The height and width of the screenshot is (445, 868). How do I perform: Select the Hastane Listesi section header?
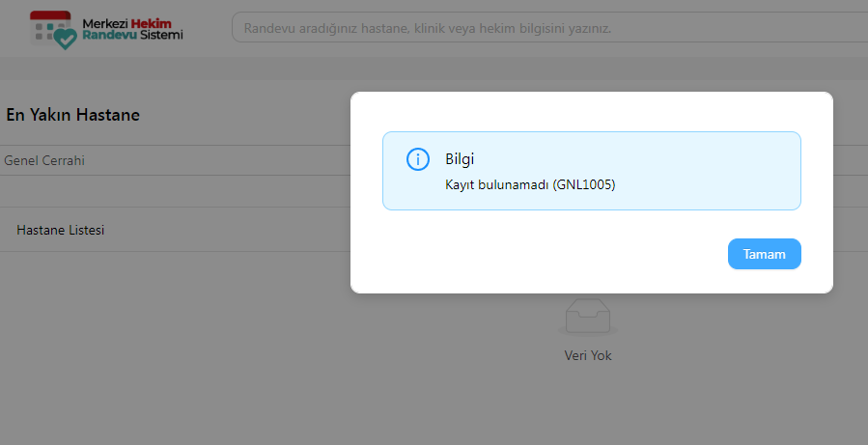pos(61,231)
